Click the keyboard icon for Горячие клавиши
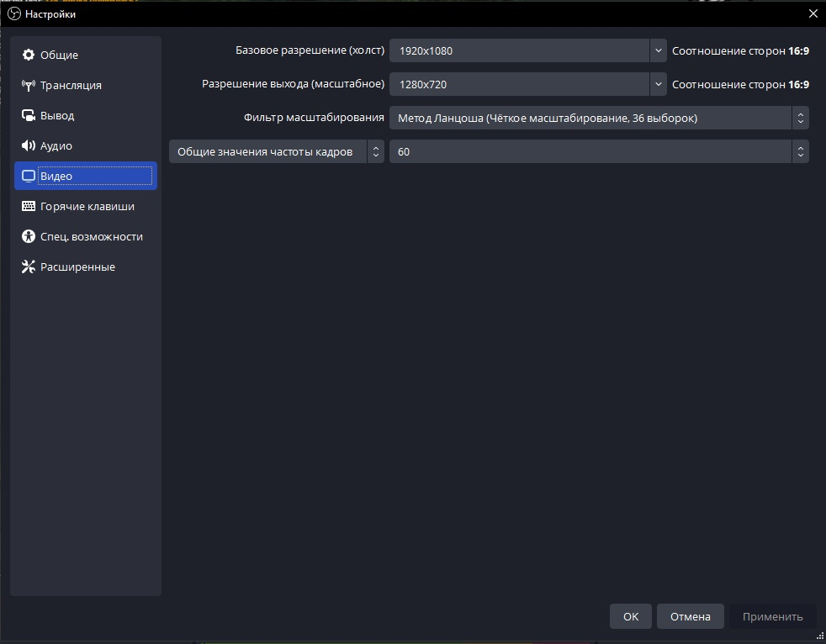 [29, 207]
